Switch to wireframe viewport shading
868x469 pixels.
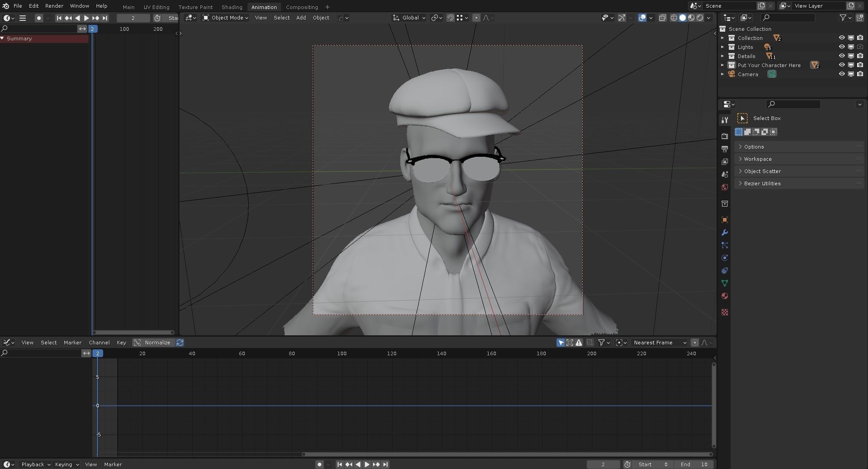(674, 18)
